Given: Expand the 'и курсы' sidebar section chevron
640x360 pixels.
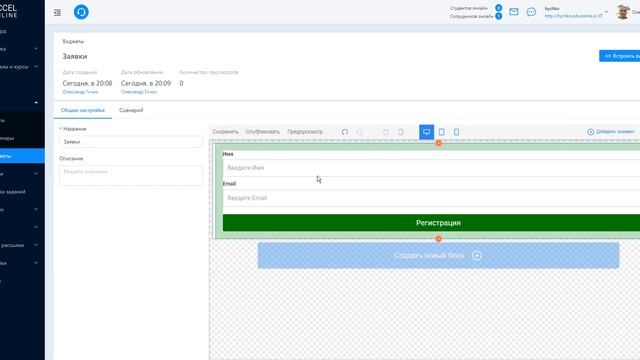Looking at the screenshot, I should pyautogui.click(x=36, y=67).
